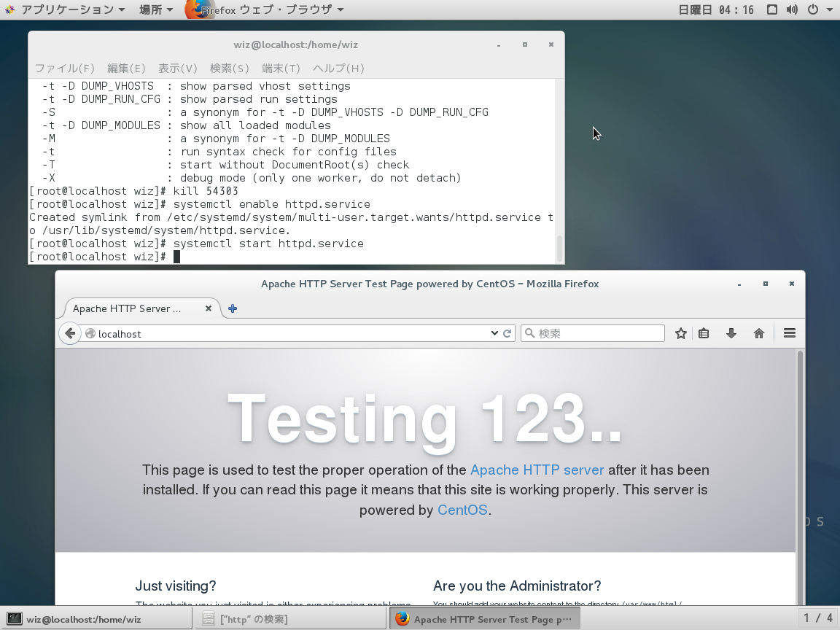Click the search-window icon in taskbar
The image size is (840, 630).
pos(209,619)
